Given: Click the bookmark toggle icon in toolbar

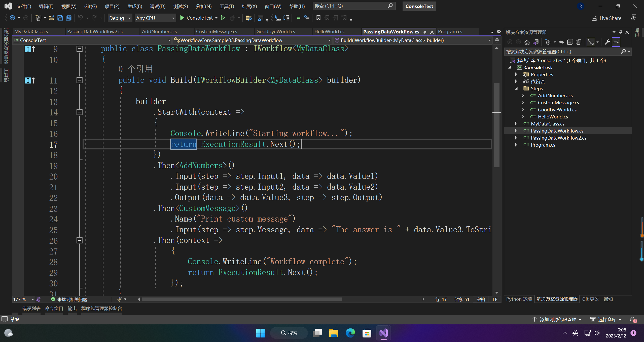Looking at the screenshot, I should (318, 18).
